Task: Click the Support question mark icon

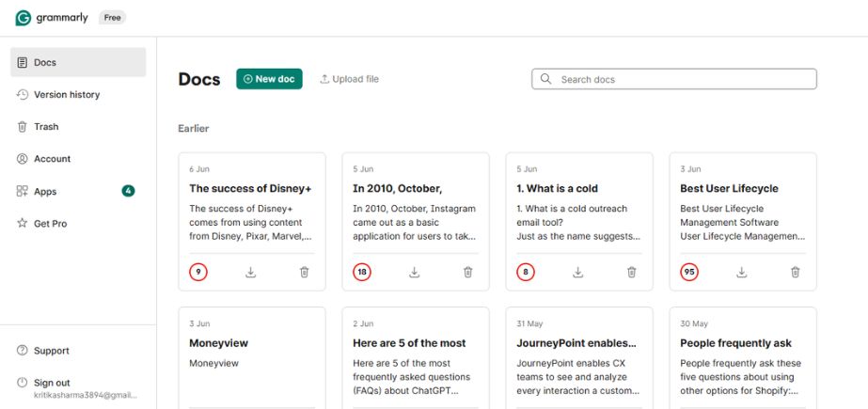Action: click(23, 351)
